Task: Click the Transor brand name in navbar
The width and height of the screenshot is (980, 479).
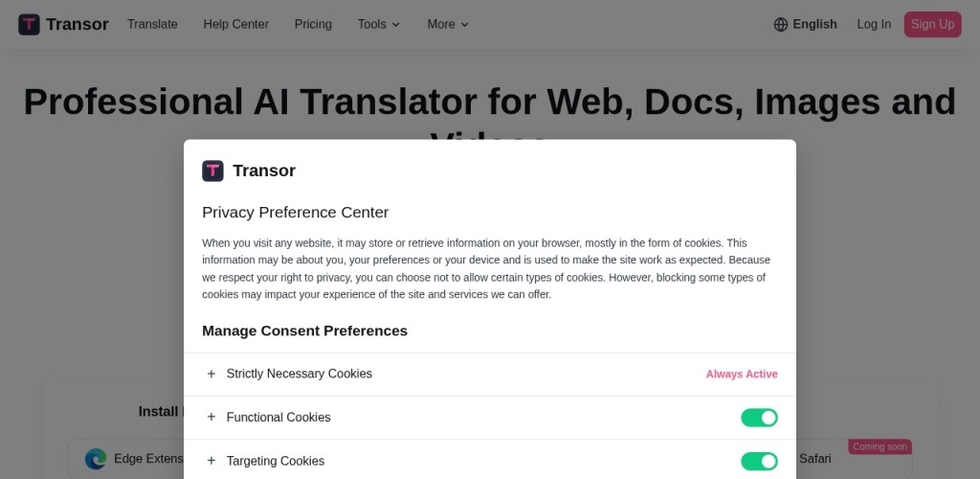Action: point(78,24)
